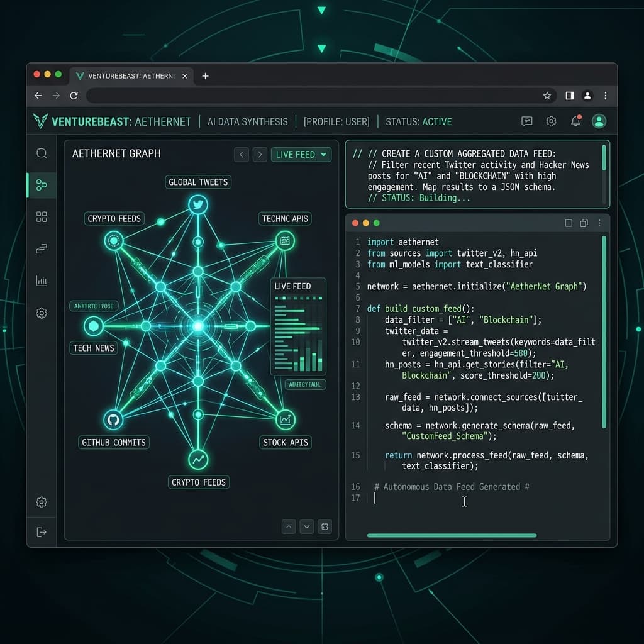This screenshot has height=644, width=644.
Task: Select the bottom Crypto Feeds trend node
Action: click(x=198, y=460)
